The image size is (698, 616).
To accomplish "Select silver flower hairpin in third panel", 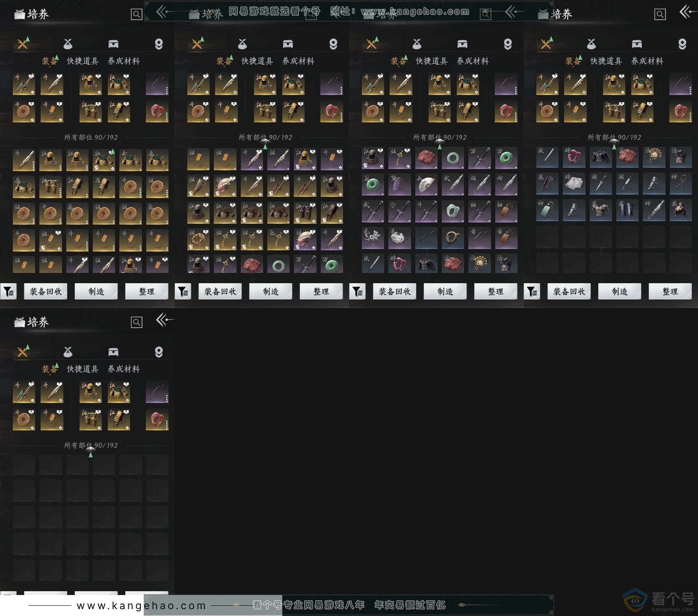I will pos(373,238).
